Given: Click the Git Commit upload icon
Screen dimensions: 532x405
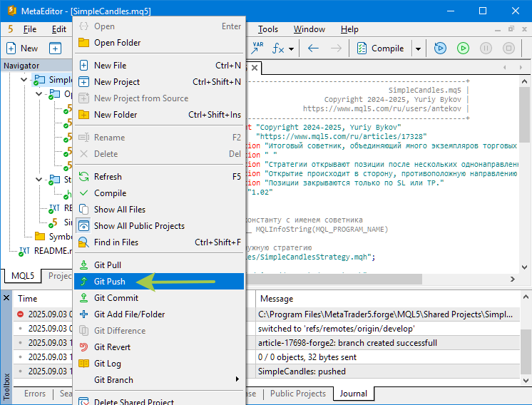Looking at the screenshot, I should pyautogui.click(x=84, y=298).
